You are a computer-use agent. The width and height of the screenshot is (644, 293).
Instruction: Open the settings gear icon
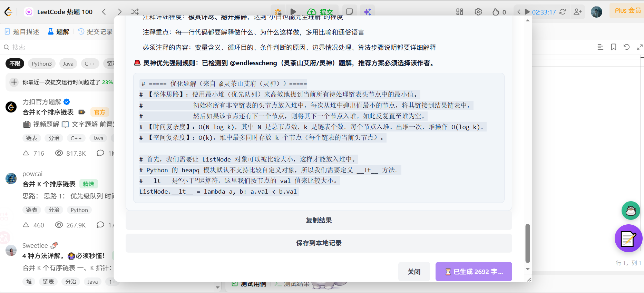478,12
